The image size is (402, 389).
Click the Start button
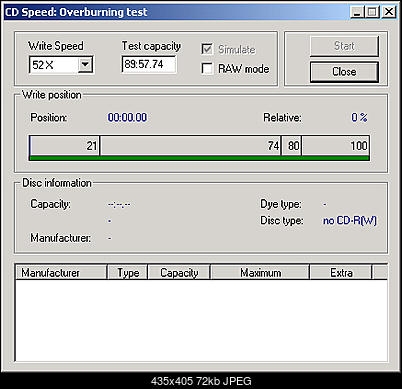tap(344, 46)
